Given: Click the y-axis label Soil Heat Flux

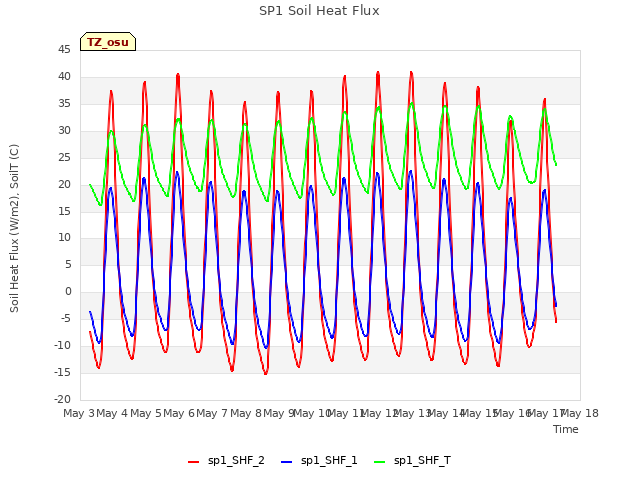Looking at the screenshot, I should click(x=14, y=229).
